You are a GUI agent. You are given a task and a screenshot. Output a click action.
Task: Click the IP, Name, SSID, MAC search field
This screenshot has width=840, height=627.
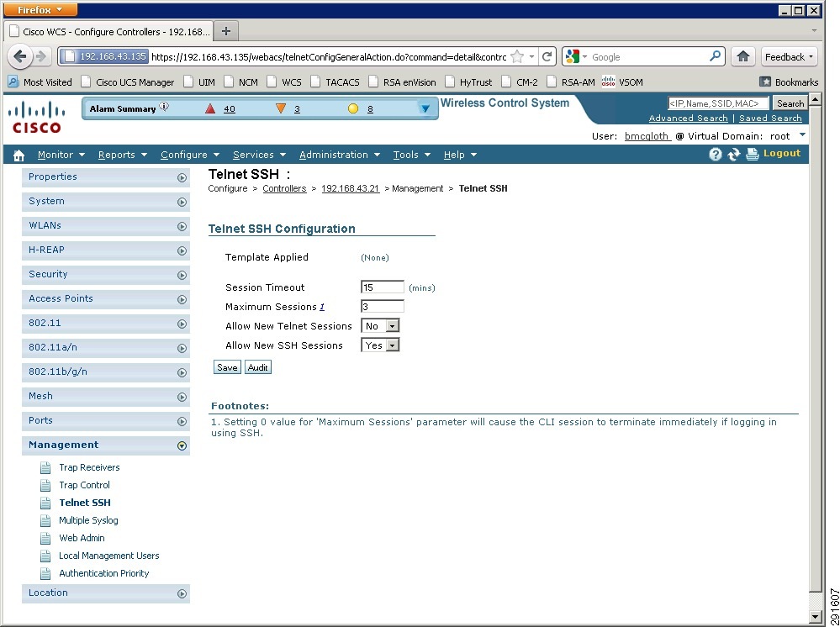(x=718, y=103)
